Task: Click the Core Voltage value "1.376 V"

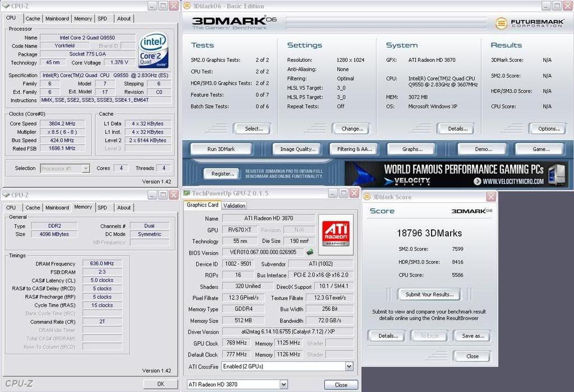Action: [119, 63]
